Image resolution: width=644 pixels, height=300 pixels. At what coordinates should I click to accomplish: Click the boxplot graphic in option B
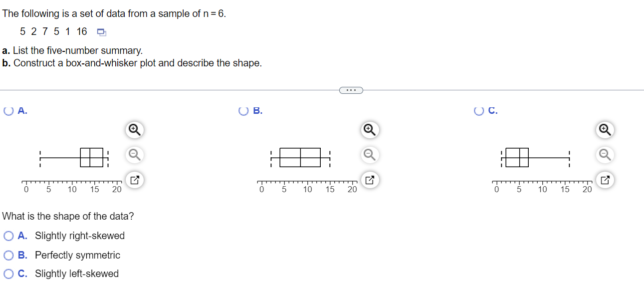click(x=299, y=157)
